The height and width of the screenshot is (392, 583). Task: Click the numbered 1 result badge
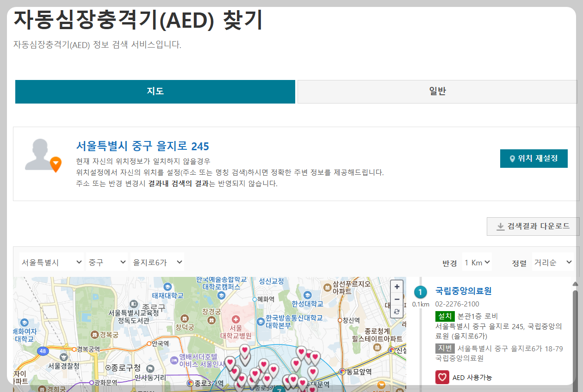[420, 292]
